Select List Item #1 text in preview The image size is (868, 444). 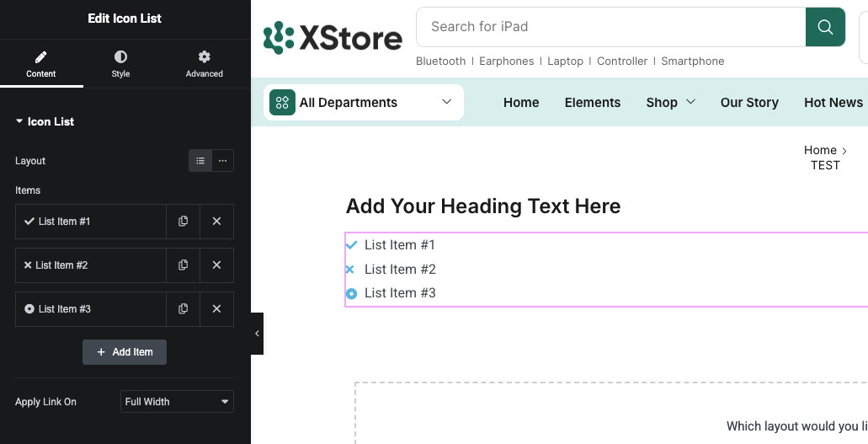click(400, 244)
